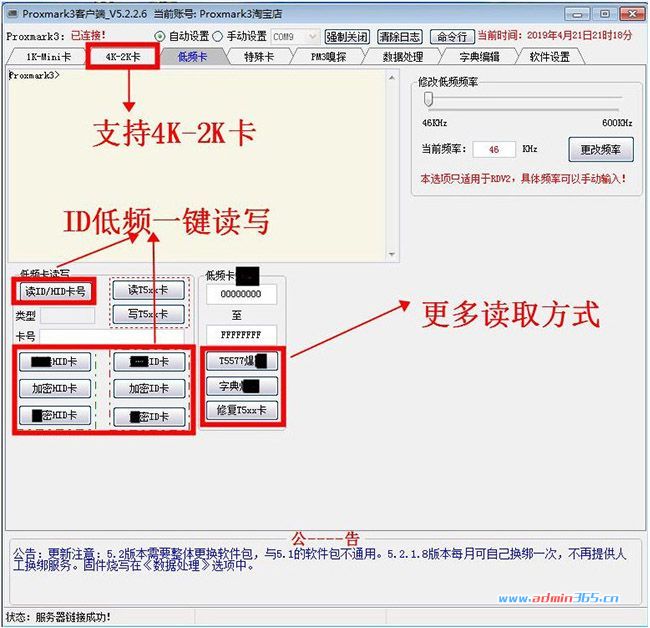Click the console scrollbar up arrow
The image size is (650, 628).
392,78
